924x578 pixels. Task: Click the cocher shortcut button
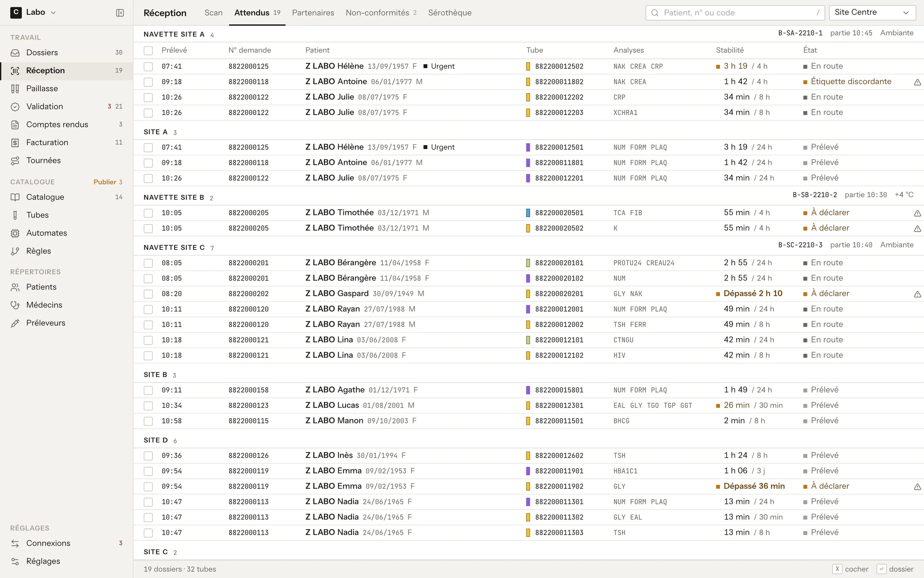[850, 569]
